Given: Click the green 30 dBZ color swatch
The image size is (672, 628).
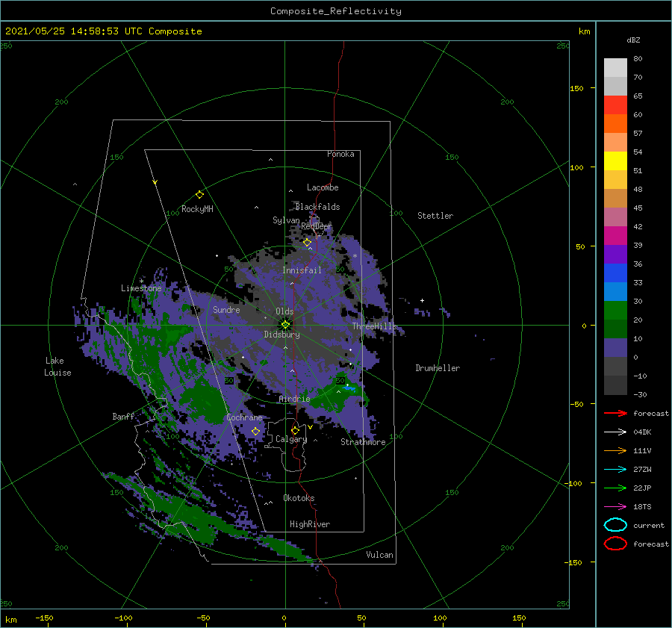Looking at the screenshot, I should tap(615, 310).
